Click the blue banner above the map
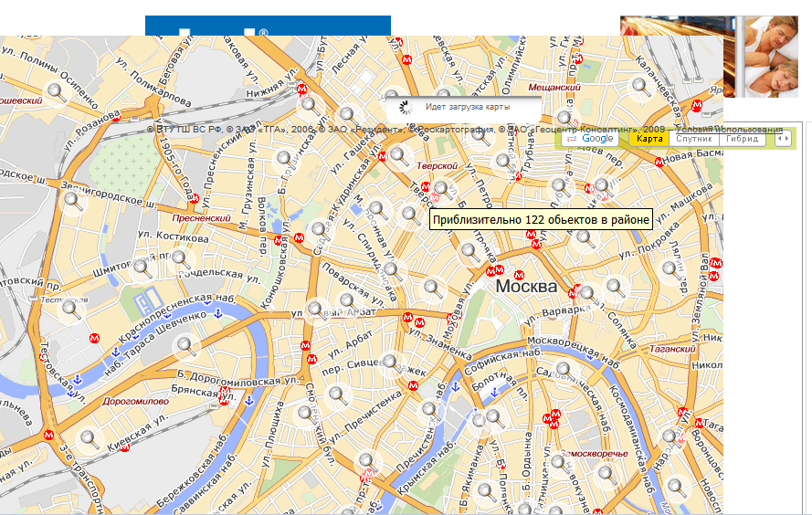 tap(268, 26)
